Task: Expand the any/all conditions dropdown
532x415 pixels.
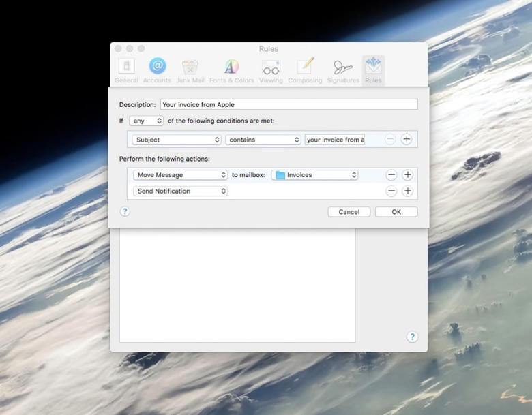Action: coord(146,121)
